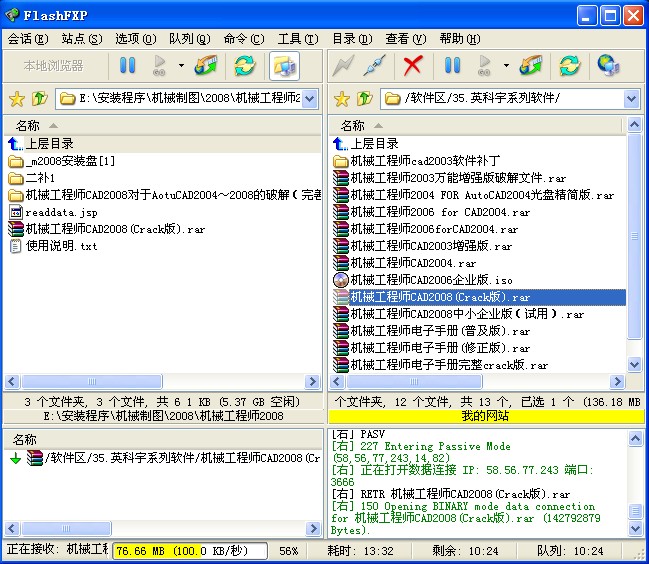Open the 站点(S) menu
The height and width of the screenshot is (564, 649).
point(82,39)
